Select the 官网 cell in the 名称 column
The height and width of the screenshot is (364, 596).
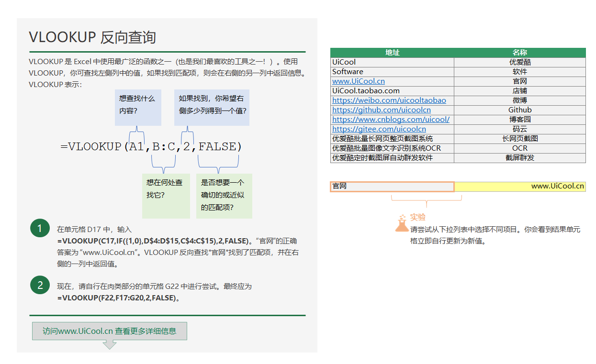click(x=520, y=81)
